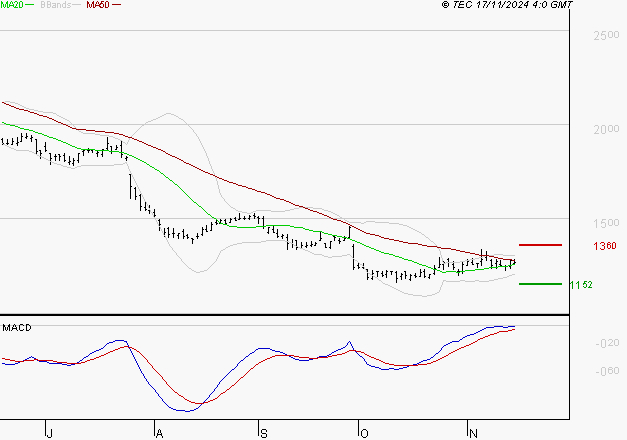This screenshot has height=440, width=627.
Task: Click the O month marker on time axis
Action: pyautogui.click(x=364, y=434)
